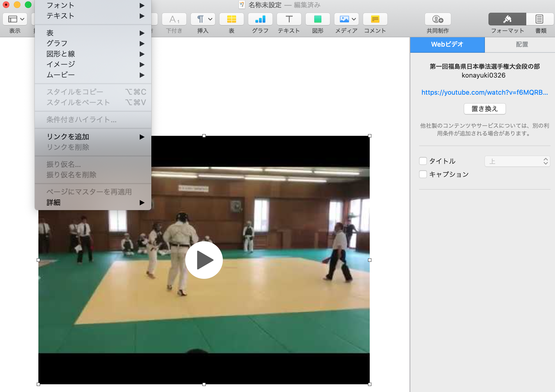Click the Shape (図形) toolbar icon
This screenshot has width=555, height=392.
click(x=318, y=19)
